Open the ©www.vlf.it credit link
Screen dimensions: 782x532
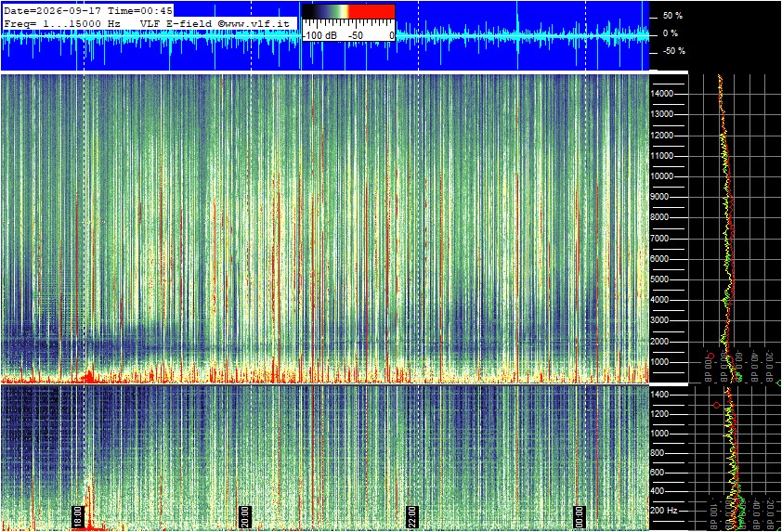pos(254,23)
